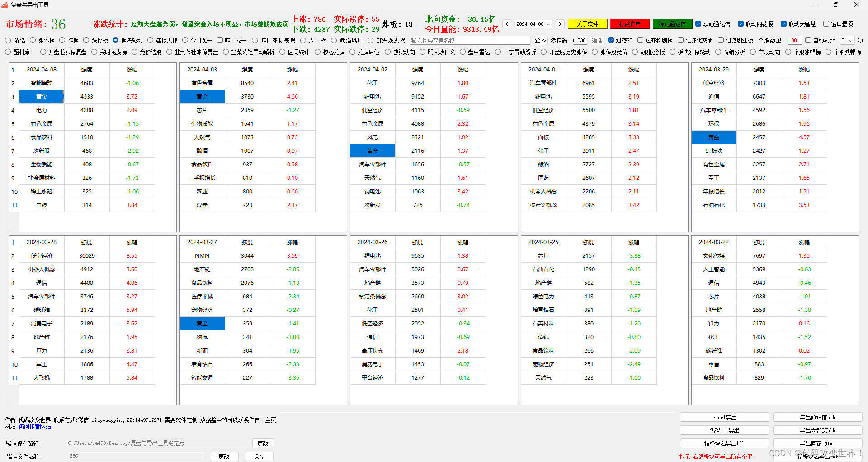Click the 代码txt导出 button

point(725,430)
